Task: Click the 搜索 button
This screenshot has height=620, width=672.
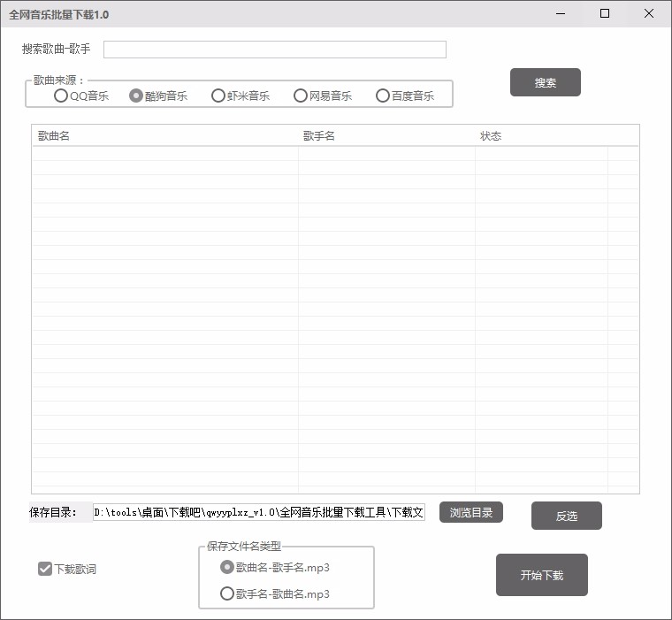Action: pos(546,82)
